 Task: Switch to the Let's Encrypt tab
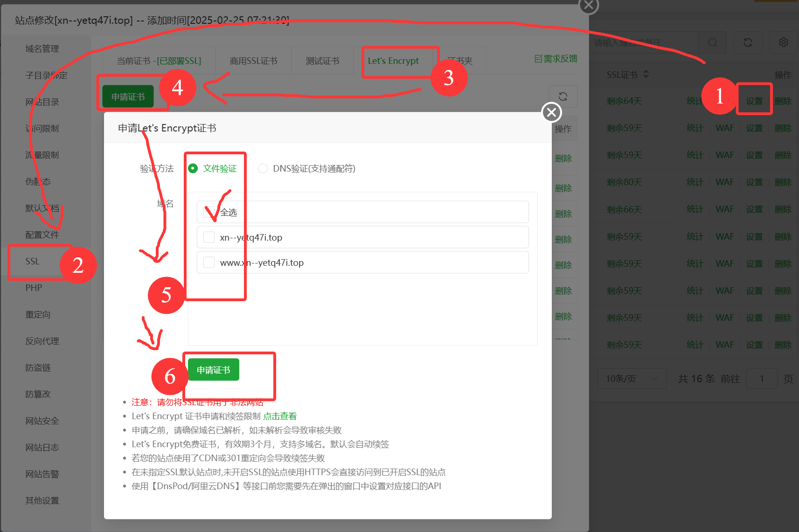tap(393, 61)
